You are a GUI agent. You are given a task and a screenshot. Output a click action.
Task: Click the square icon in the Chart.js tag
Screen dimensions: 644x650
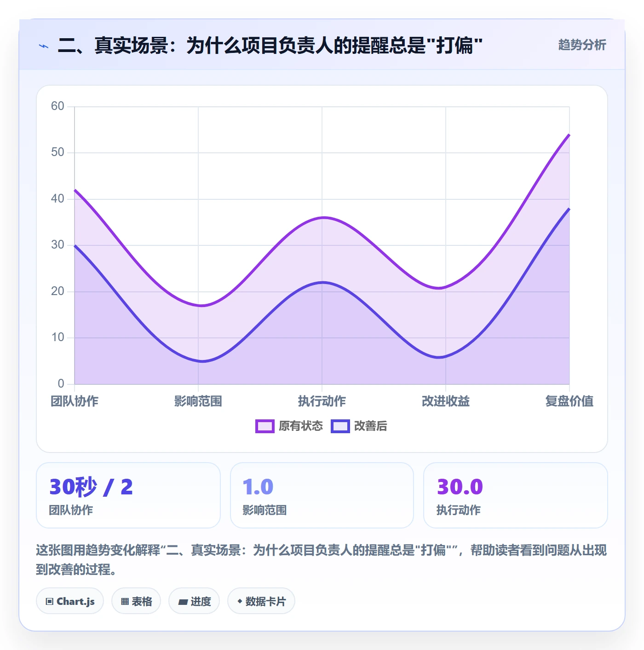point(50,601)
